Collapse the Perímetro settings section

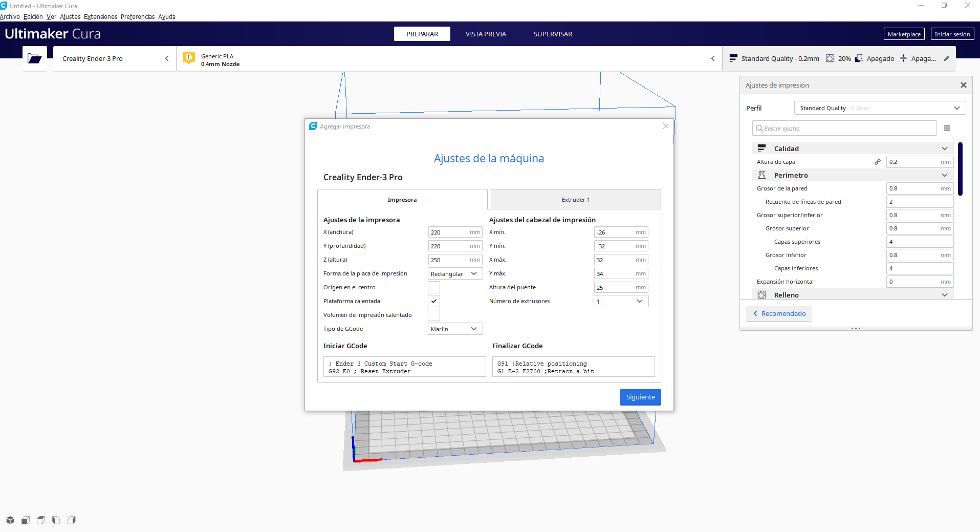click(945, 175)
